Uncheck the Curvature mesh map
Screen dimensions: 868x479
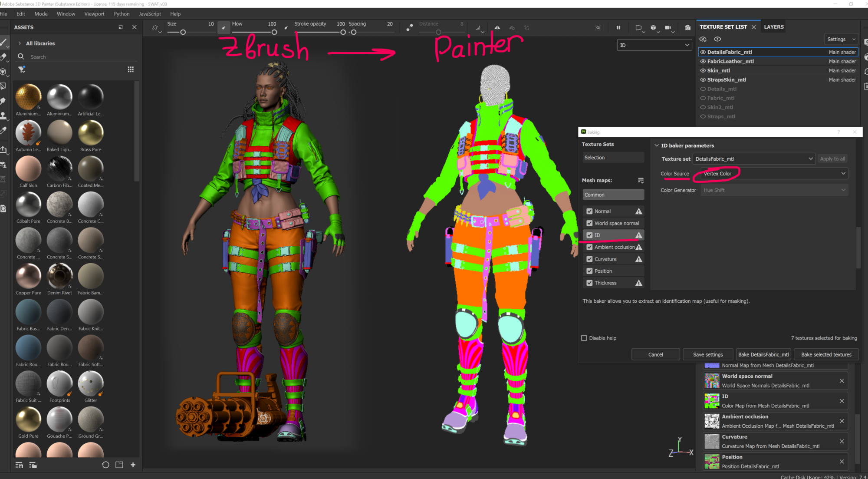coord(589,259)
